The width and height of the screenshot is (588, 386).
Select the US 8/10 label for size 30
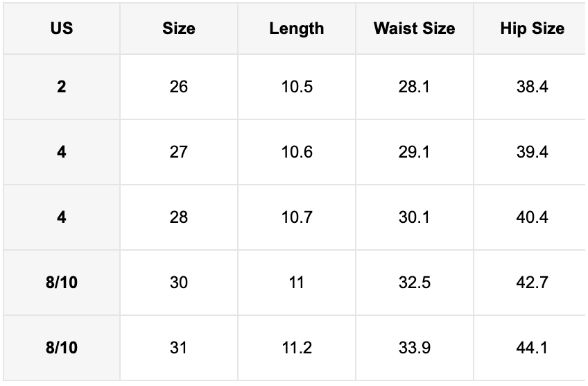coord(62,283)
